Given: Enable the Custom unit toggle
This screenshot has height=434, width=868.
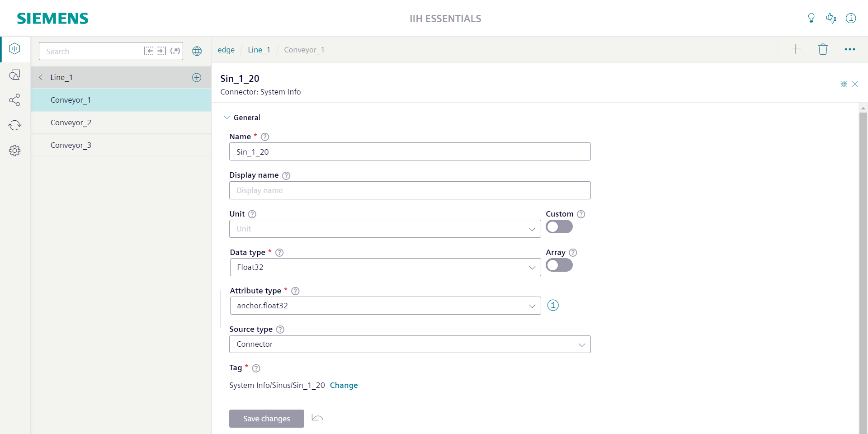Looking at the screenshot, I should point(559,226).
